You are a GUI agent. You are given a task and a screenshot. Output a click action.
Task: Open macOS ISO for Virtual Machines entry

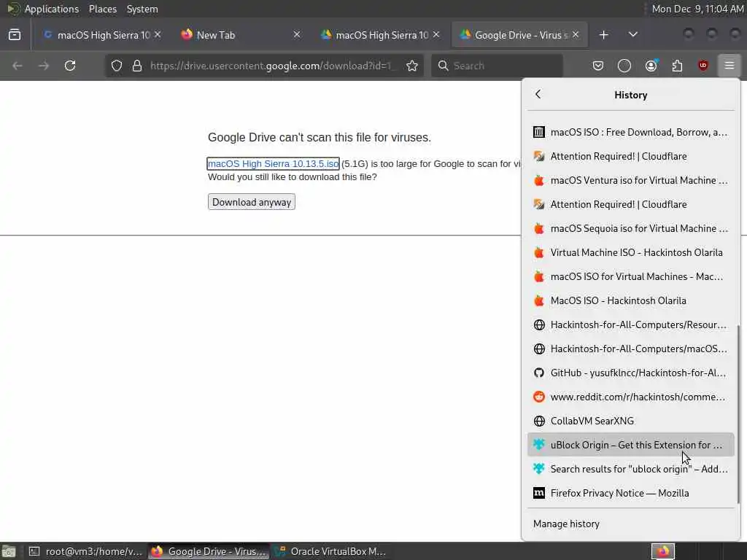pos(631,276)
